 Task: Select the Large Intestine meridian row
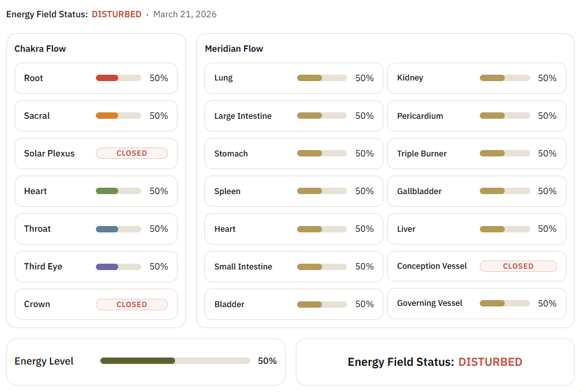click(294, 116)
